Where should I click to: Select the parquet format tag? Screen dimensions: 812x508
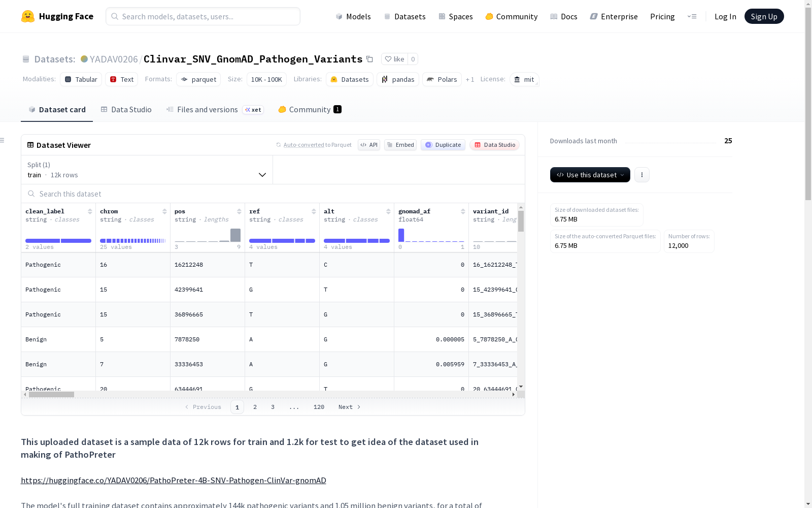(198, 79)
